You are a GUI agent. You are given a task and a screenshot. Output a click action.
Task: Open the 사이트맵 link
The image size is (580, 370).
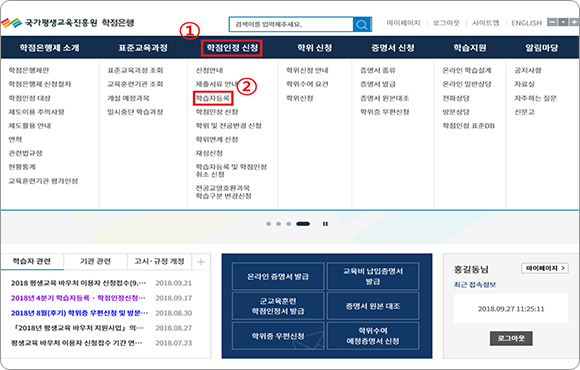click(x=486, y=23)
